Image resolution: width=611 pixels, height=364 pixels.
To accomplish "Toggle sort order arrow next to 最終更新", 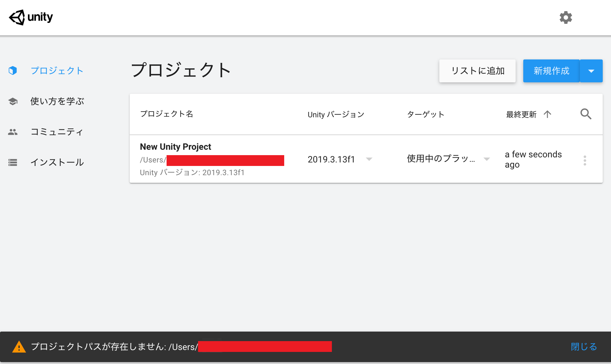I will pos(547,114).
